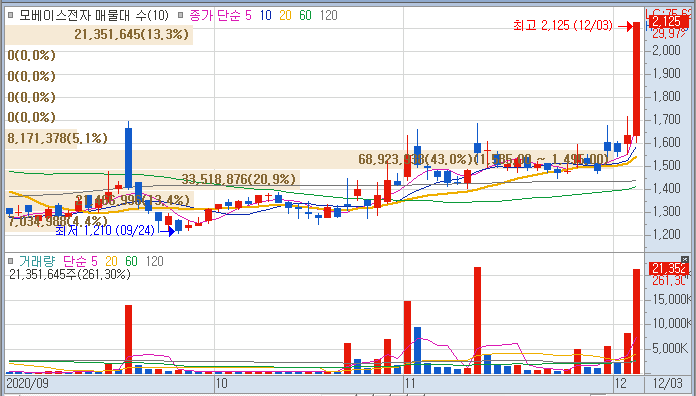Select the 종가 단순 moving average label
This screenshot has width=696, height=396.
pos(215,16)
